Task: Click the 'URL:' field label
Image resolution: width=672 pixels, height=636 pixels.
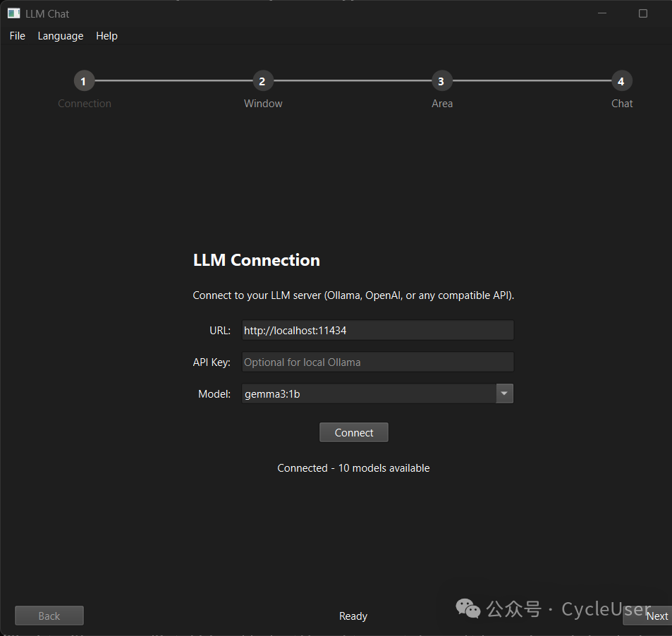Action: [220, 331]
